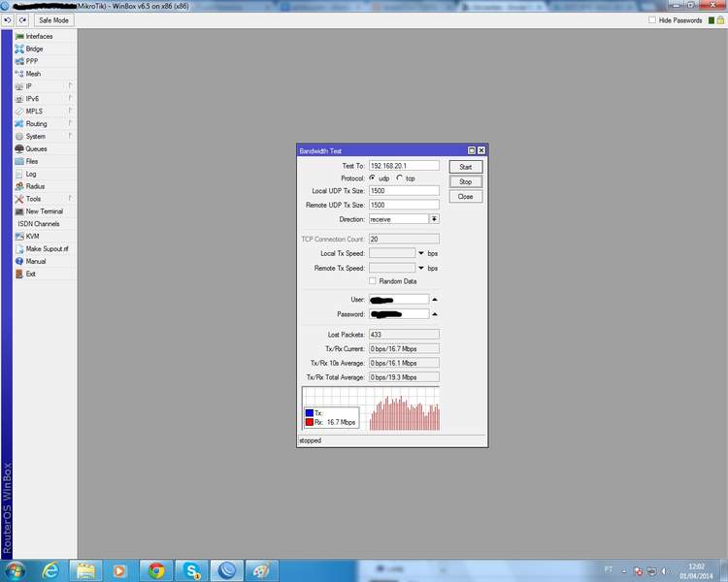Click the Local Tx Speed input field
Screen dimensions: 728x582
(x=392, y=253)
